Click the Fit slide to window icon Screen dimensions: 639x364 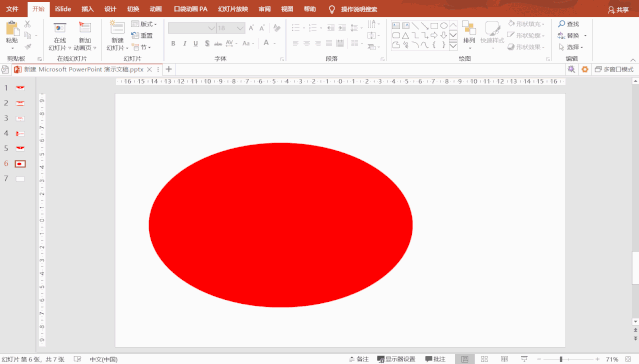coord(629,359)
